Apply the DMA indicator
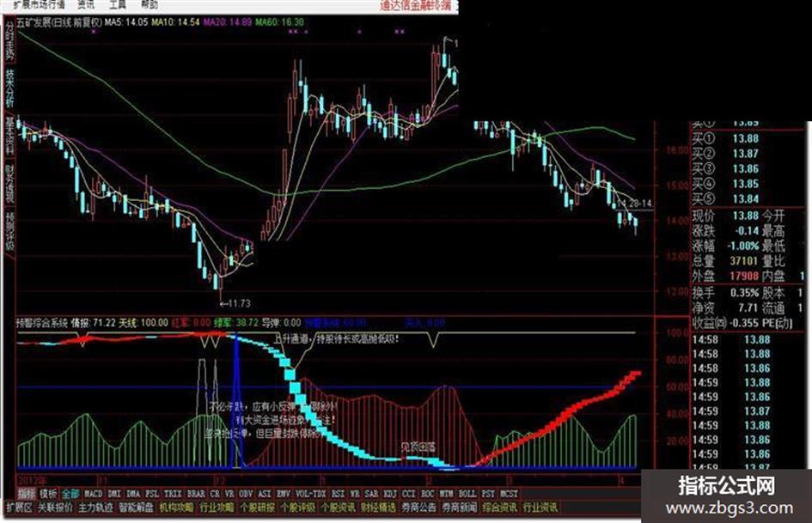The height and width of the screenshot is (523, 812). pos(133,494)
